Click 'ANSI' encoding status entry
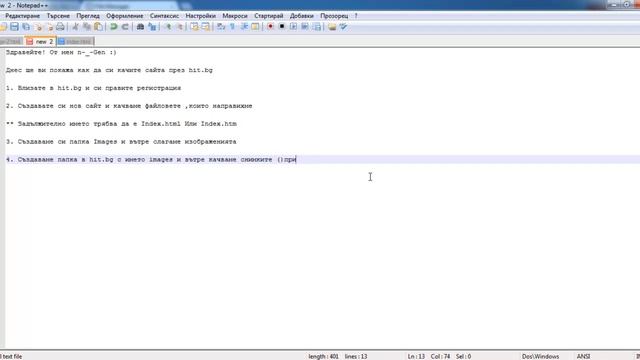 pyautogui.click(x=583, y=356)
